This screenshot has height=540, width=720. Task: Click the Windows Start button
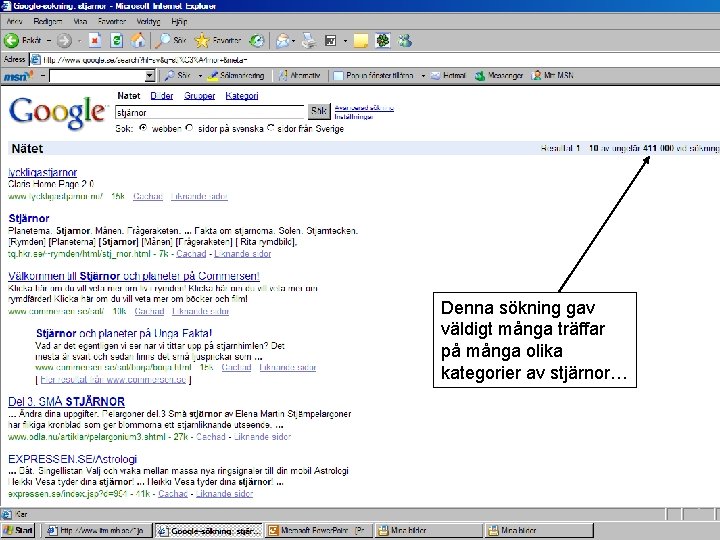pos(19,530)
